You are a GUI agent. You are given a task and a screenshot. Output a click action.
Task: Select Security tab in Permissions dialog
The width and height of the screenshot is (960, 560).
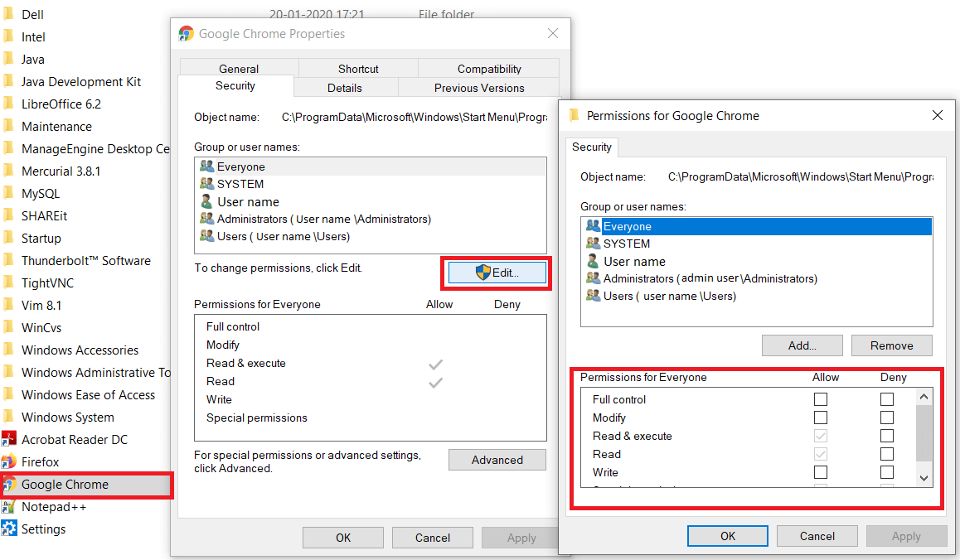click(x=591, y=147)
